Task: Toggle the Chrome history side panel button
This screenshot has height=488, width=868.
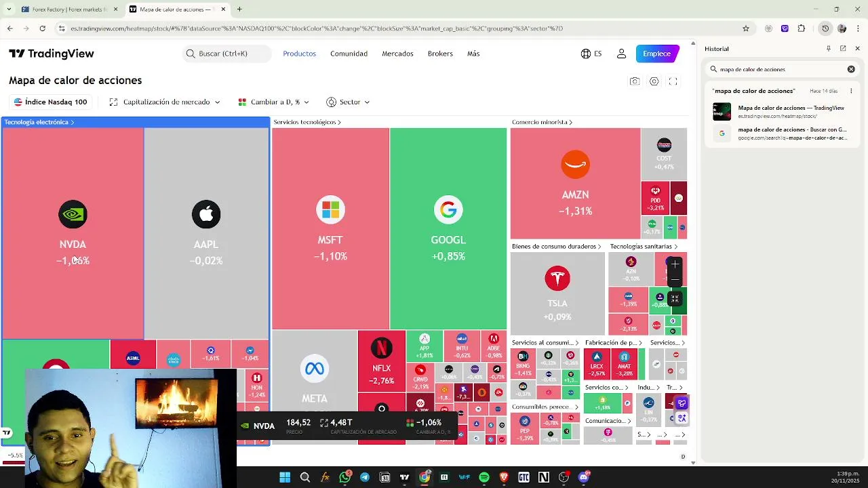Action: tap(825, 28)
